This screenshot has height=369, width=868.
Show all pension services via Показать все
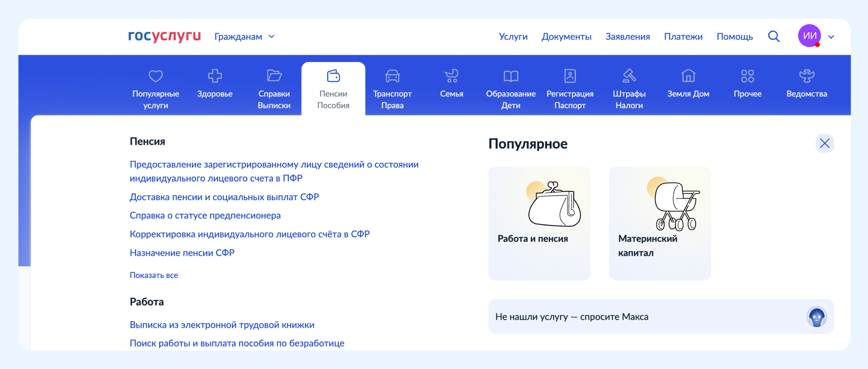pos(154,275)
